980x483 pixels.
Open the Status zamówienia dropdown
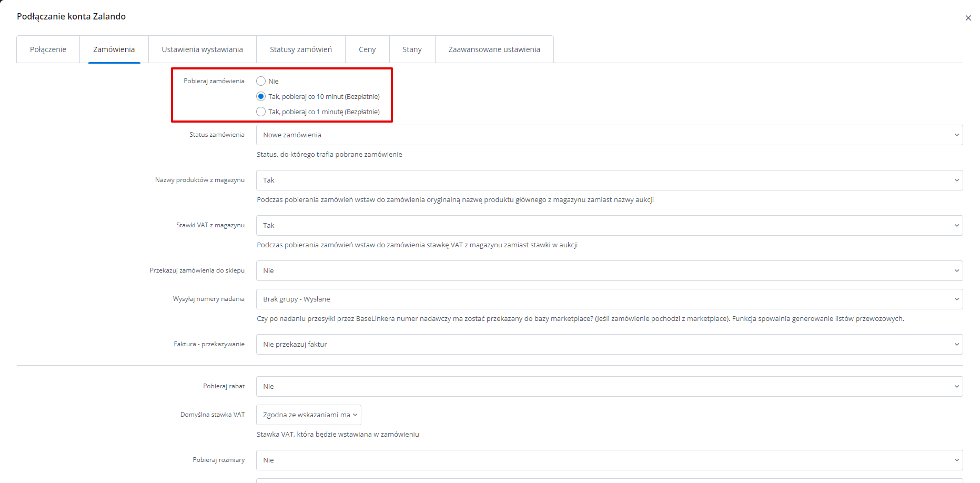(609, 135)
